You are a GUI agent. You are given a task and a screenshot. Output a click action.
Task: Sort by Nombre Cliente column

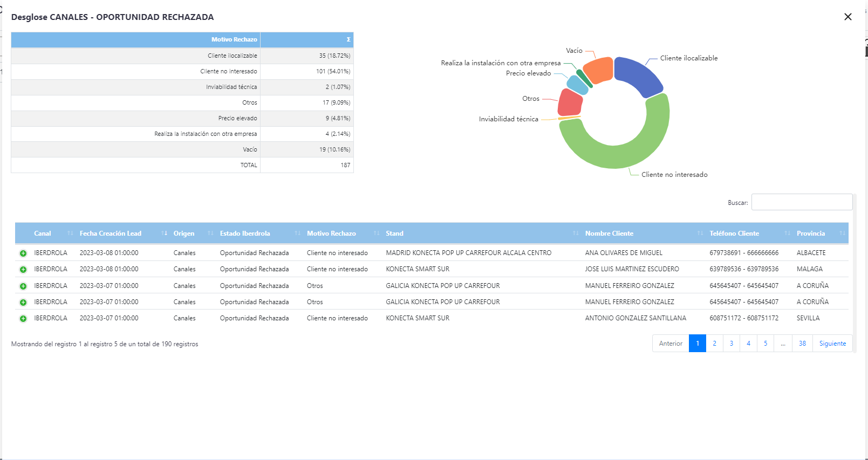pyautogui.click(x=644, y=234)
